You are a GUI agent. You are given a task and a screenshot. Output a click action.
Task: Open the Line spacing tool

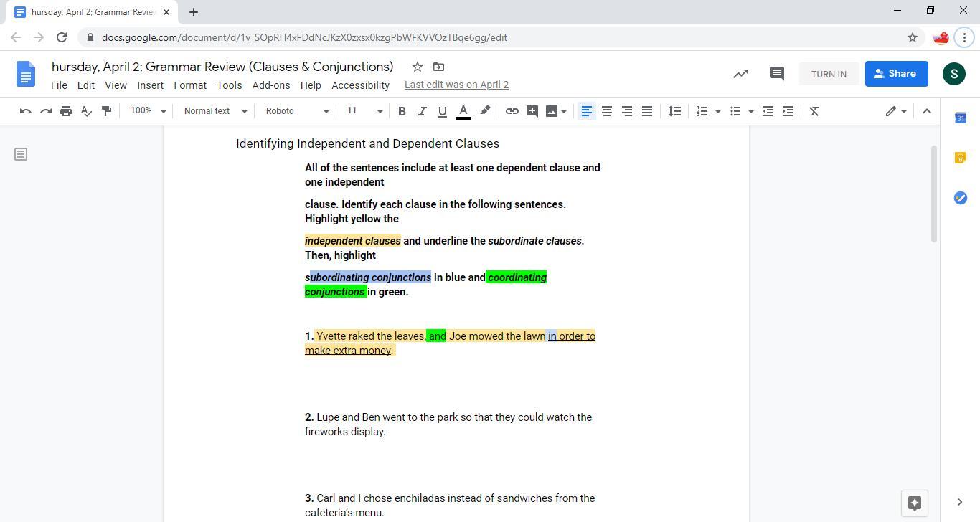pyautogui.click(x=674, y=111)
